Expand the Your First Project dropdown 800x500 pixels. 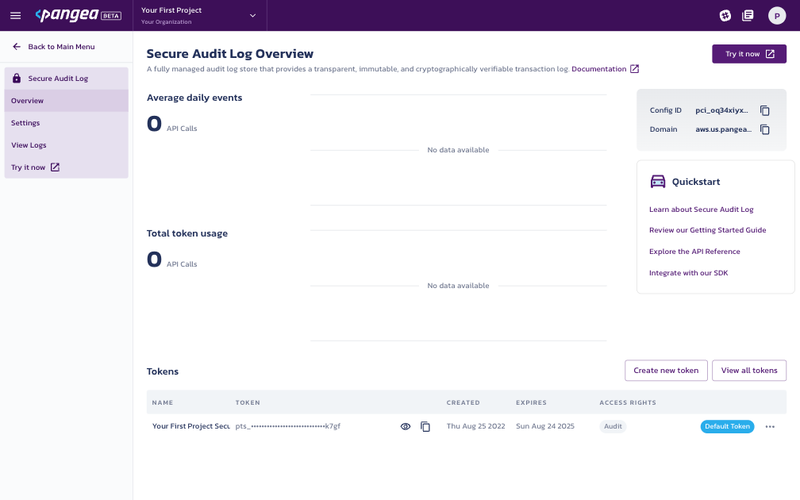[252, 16]
